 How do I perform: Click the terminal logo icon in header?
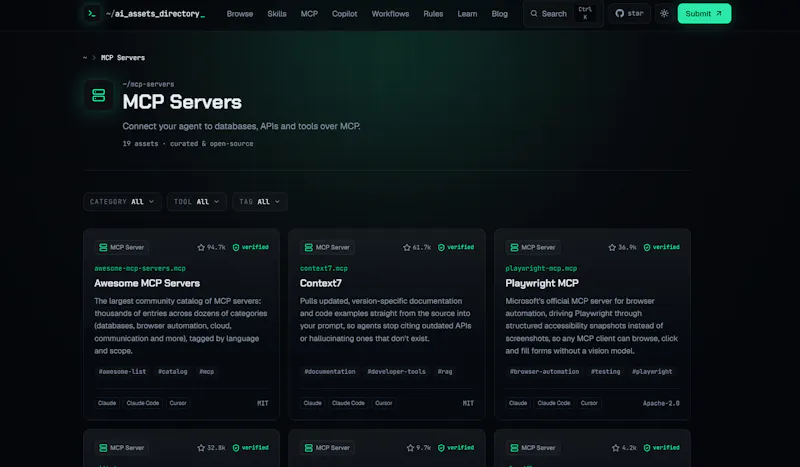[92, 14]
